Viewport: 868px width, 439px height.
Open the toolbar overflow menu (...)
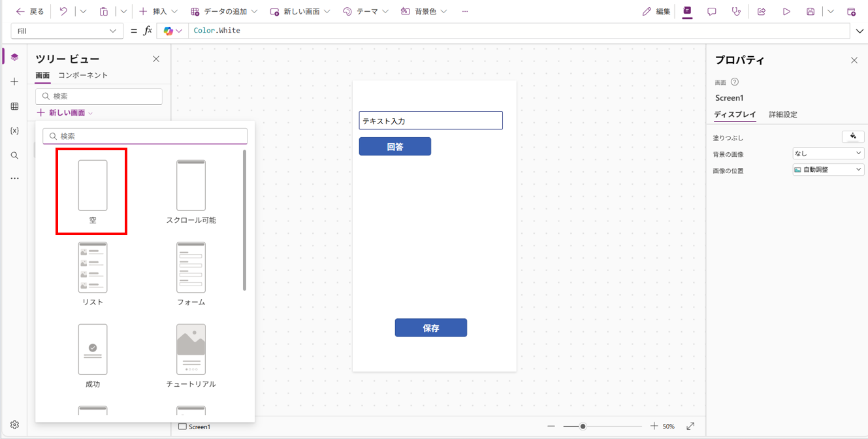pos(465,12)
